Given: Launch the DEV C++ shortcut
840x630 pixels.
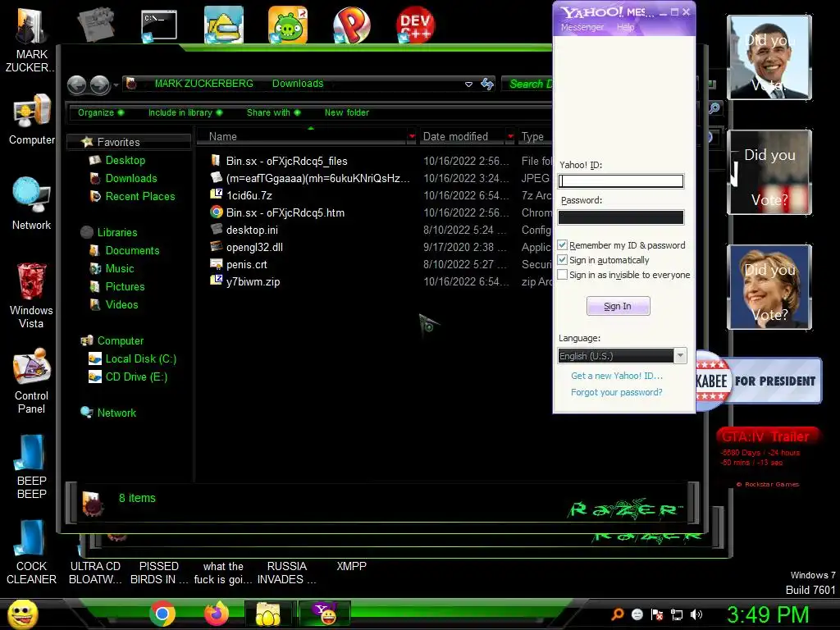Looking at the screenshot, I should (415, 25).
